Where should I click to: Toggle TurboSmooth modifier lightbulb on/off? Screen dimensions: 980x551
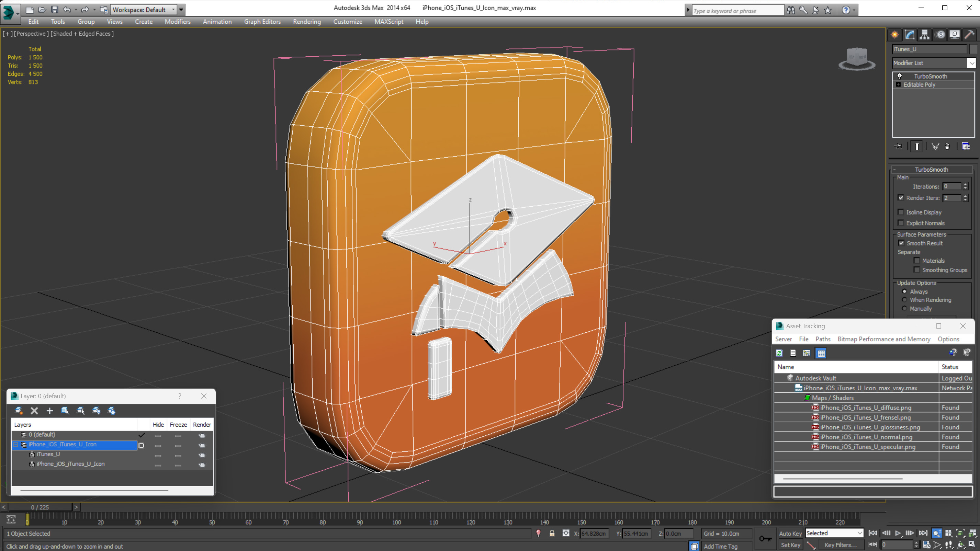pyautogui.click(x=900, y=77)
